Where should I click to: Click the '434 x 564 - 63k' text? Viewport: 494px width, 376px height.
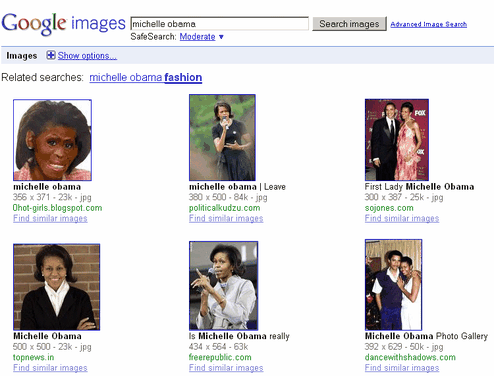tap(218, 347)
